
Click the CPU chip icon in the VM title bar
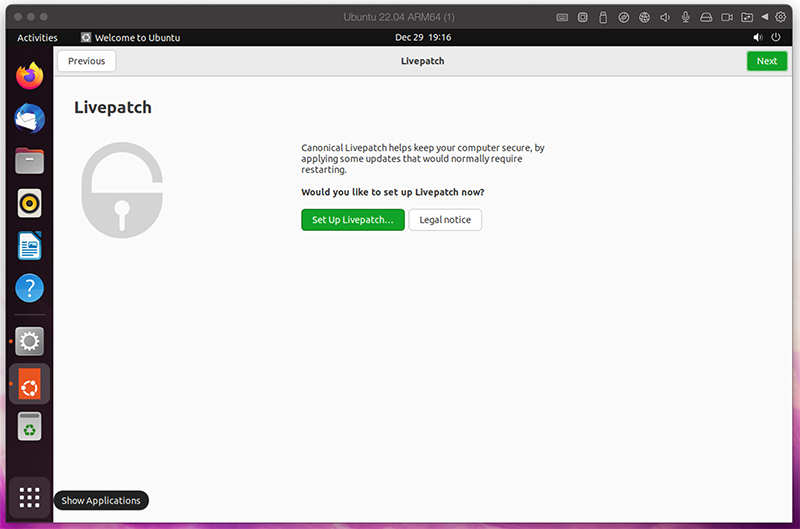click(x=583, y=17)
